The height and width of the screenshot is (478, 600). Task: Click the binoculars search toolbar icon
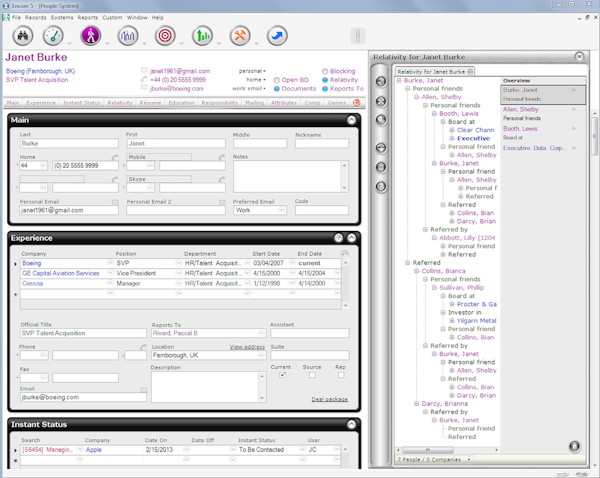(x=22, y=36)
